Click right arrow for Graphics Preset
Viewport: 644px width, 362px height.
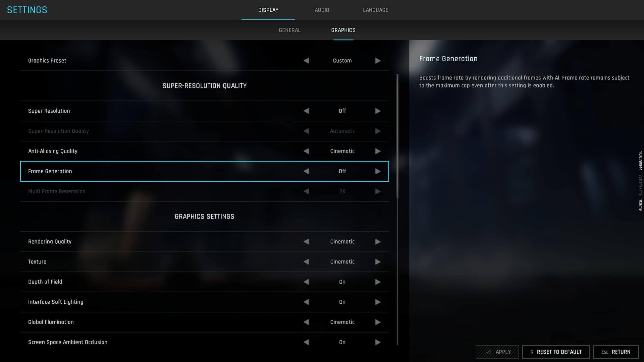coord(378,61)
